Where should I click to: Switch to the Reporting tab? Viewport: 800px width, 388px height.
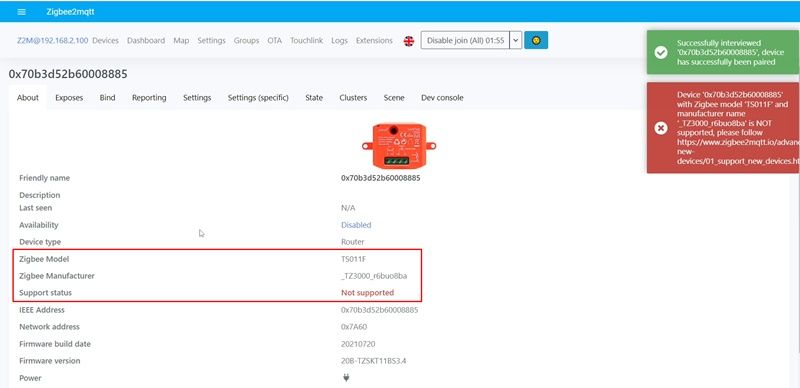click(x=149, y=98)
